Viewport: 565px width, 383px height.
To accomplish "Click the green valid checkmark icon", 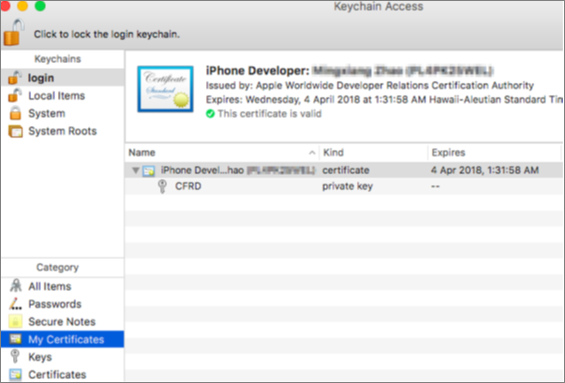I will pos(210,114).
